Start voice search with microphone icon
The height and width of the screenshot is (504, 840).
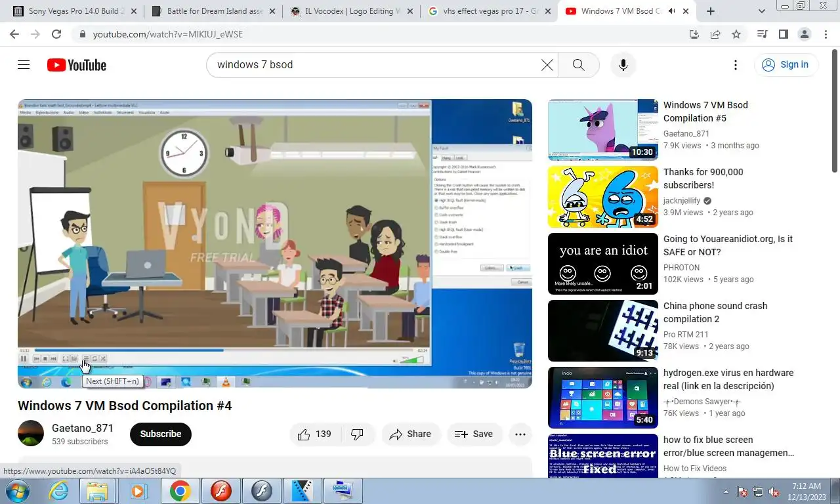[x=623, y=64]
